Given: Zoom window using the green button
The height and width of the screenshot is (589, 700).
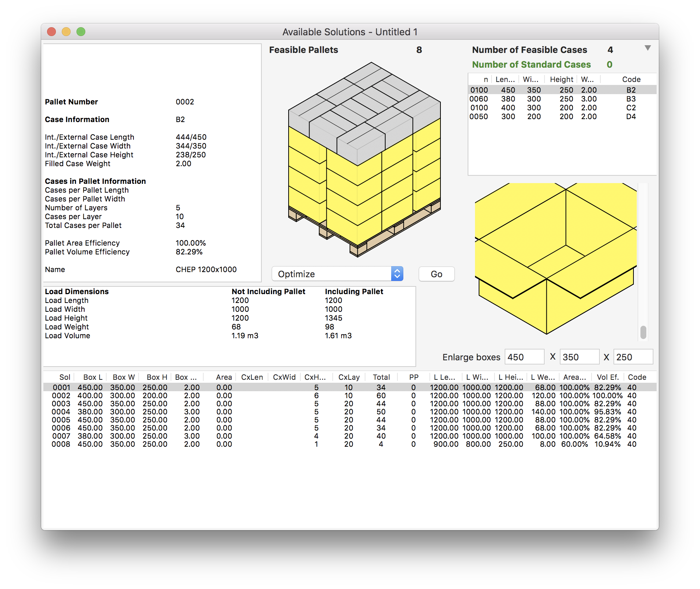Looking at the screenshot, I should tap(81, 32).
